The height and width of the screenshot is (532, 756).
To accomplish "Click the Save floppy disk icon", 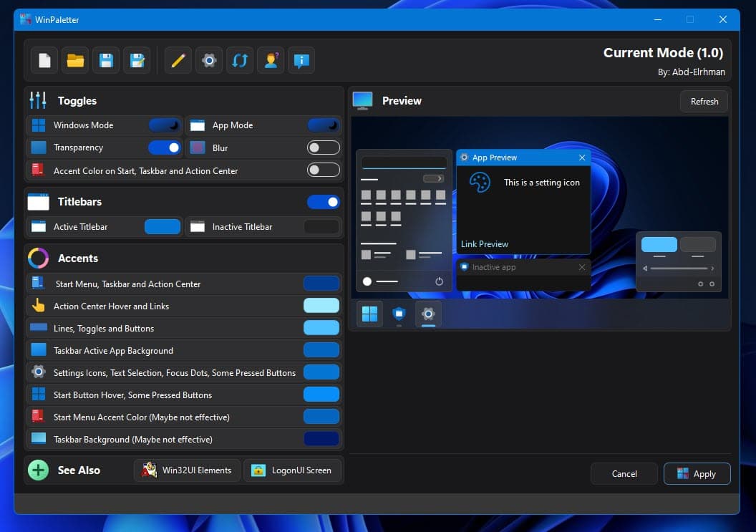I will click(x=106, y=61).
